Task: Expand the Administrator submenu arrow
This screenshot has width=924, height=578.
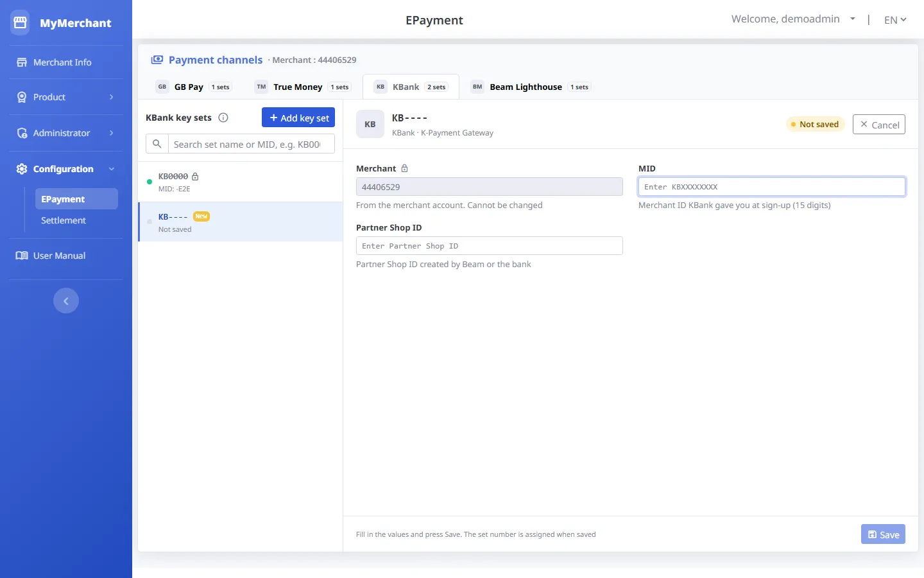Action: 112,133
